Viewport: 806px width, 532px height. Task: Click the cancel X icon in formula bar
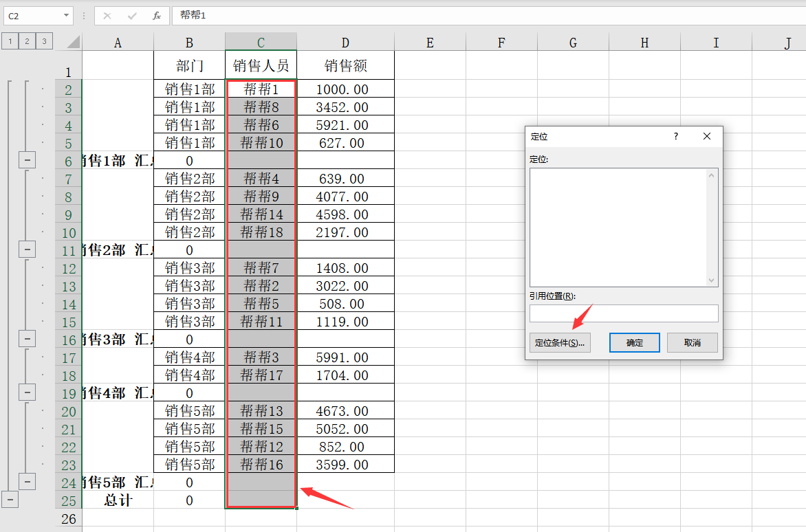coord(107,16)
